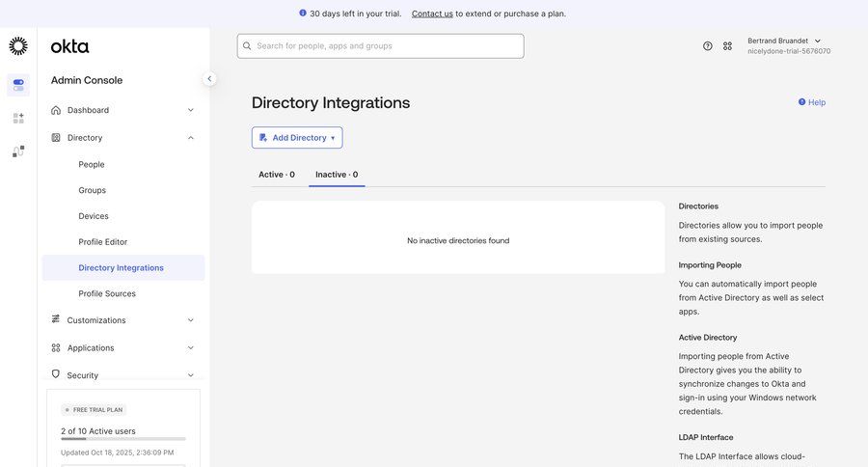Click the 'Updated Oct 18, 2025' timestamp
The image size is (868, 467).
(118, 453)
